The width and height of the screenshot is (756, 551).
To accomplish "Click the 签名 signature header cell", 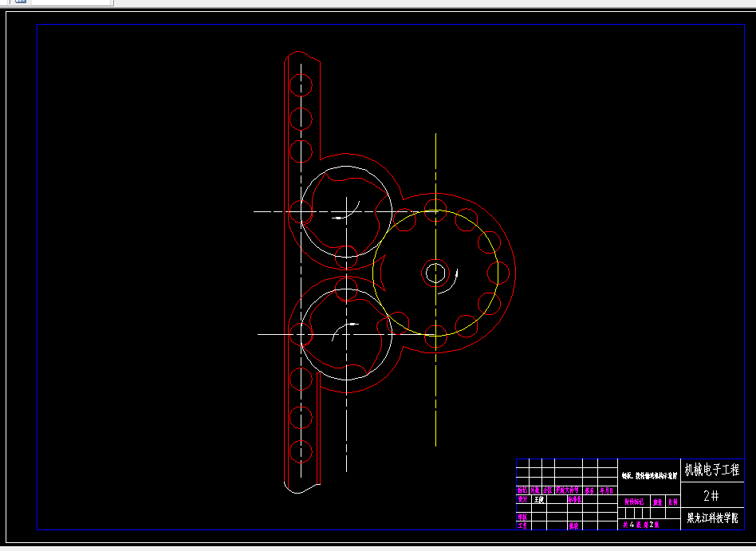I will (589, 490).
